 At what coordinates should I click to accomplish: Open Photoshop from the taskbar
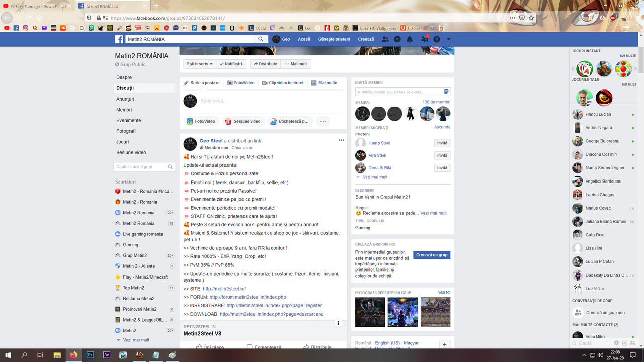(90, 355)
